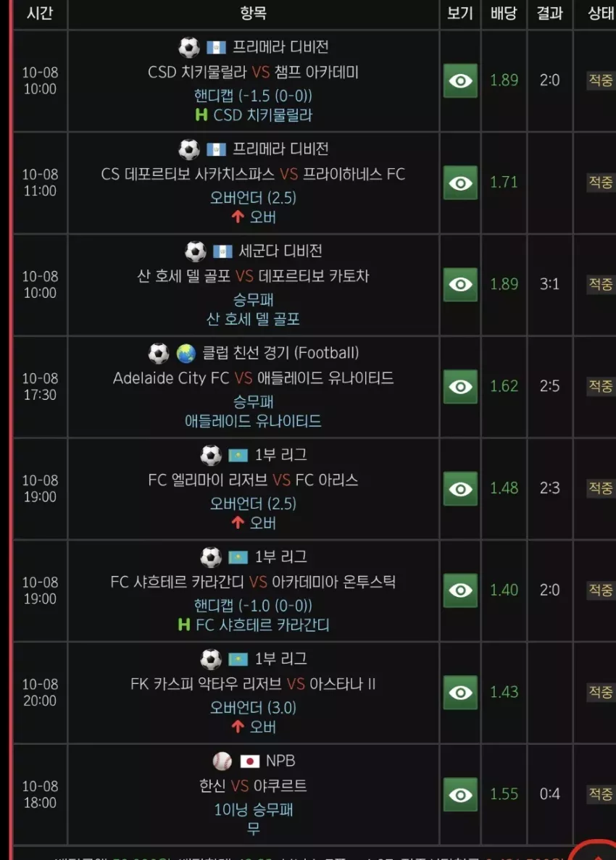Click the eye button for 산 호세 델 골포 match
This screenshot has height=860, width=616.
[x=460, y=285]
